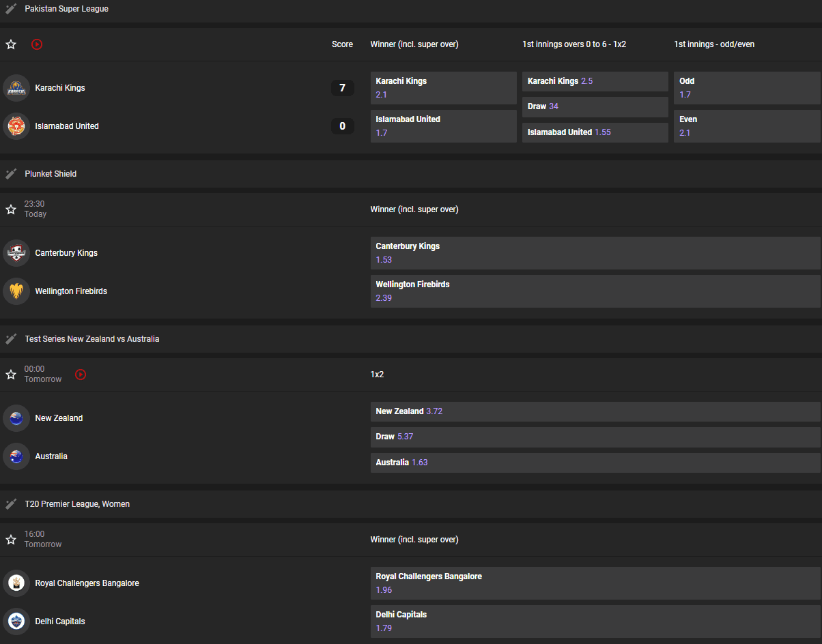Image resolution: width=822 pixels, height=644 pixels.
Task: Click Islamabad United score 0
Action: tap(342, 126)
